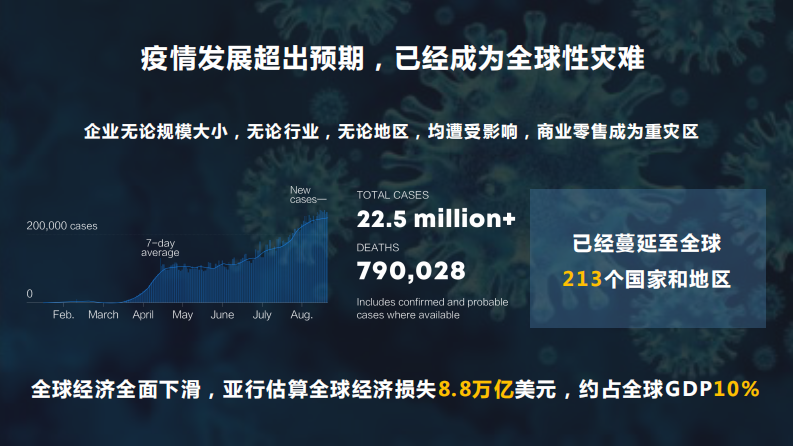Image resolution: width=793 pixels, height=446 pixels.
Task: Click the "May" axis label
Action: [182, 315]
